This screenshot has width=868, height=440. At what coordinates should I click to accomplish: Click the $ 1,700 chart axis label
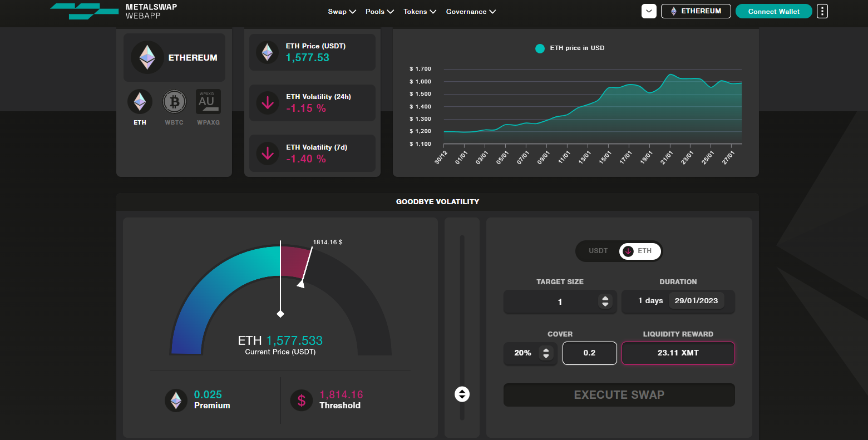pyautogui.click(x=420, y=69)
